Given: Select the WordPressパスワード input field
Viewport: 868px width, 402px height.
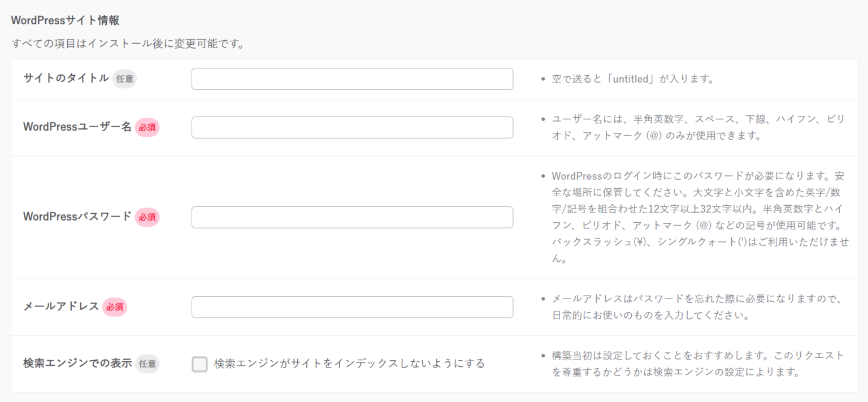Looking at the screenshot, I should [352, 217].
